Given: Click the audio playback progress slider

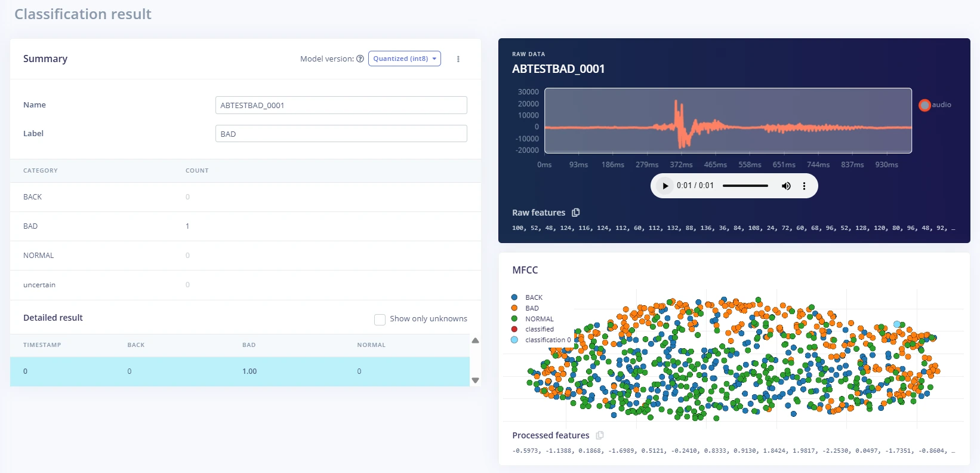Looking at the screenshot, I should (x=745, y=186).
